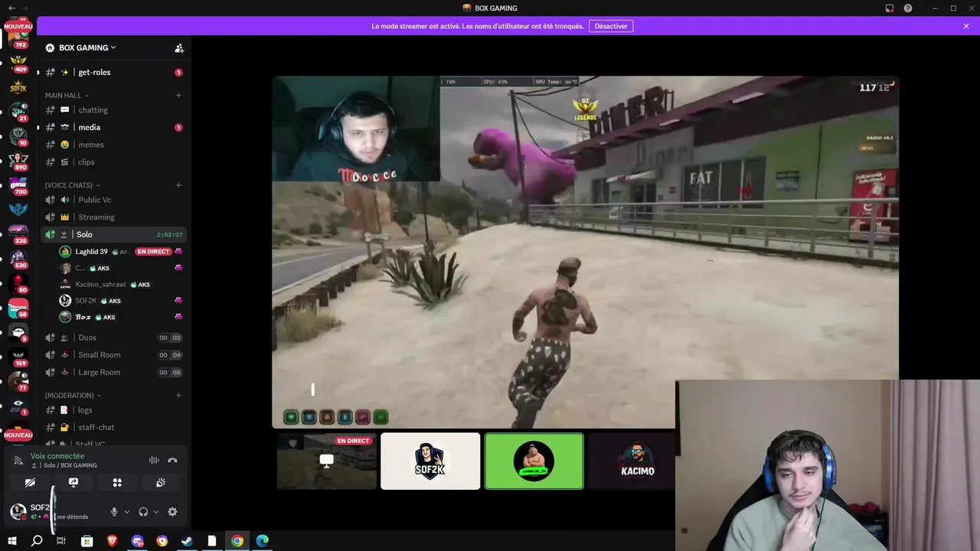The image size is (980, 551).
Task: Open the activities launcher button
Action: [x=117, y=482]
